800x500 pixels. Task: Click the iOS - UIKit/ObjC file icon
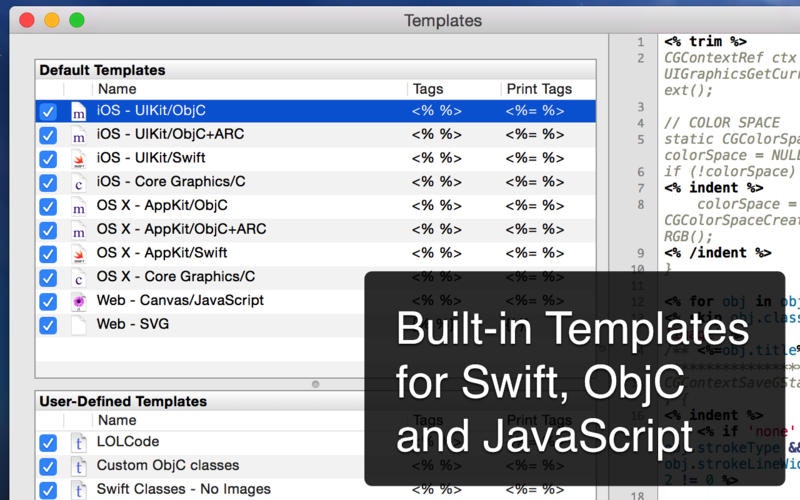click(x=79, y=111)
